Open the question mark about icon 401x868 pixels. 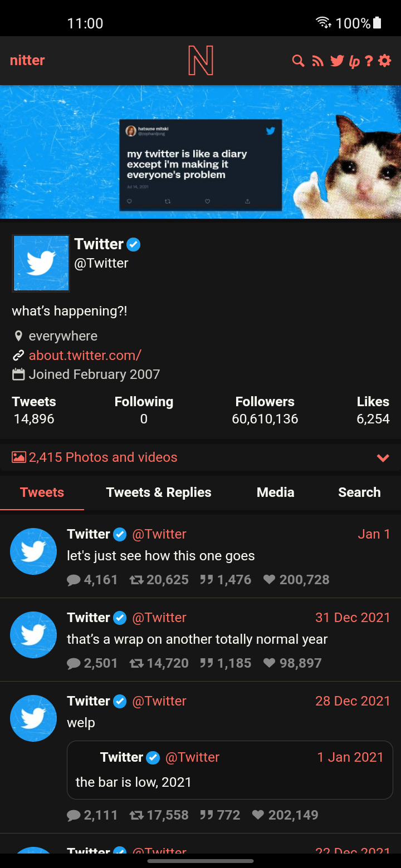[369, 61]
